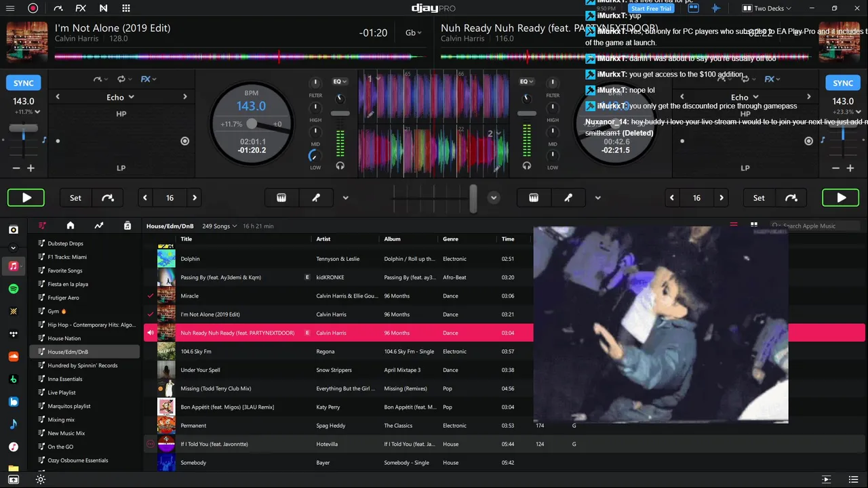
Task: Play the left deck
Action: [x=26, y=198]
